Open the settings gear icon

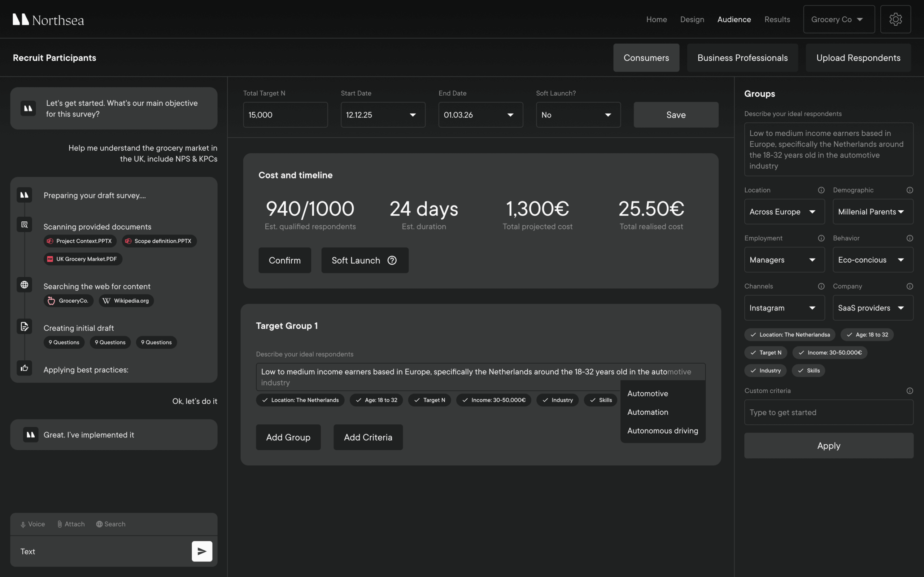coord(896,19)
